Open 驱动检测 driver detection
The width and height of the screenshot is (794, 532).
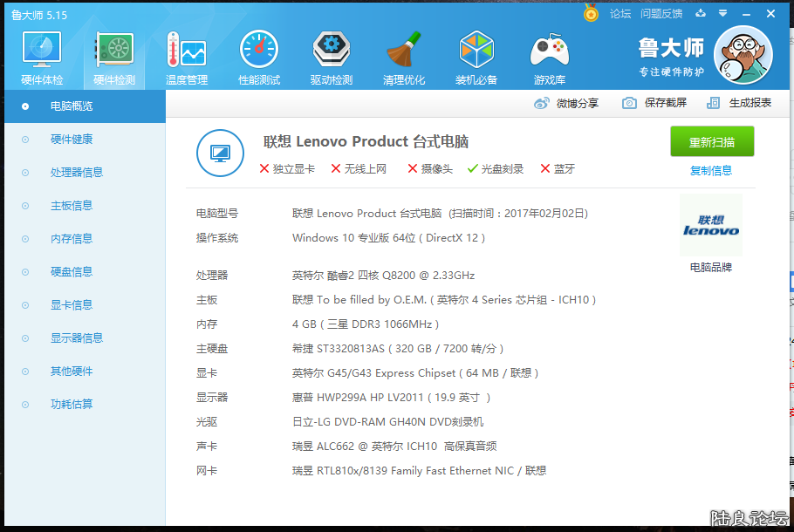332,58
